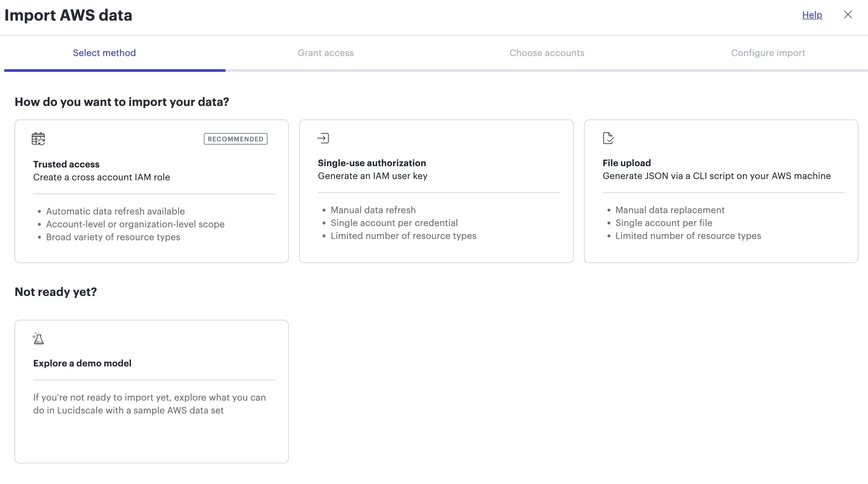The width and height of the screenshot is (868, 484).
Task: Click the Generate an IAM user key text
Action: pos(372,176)
